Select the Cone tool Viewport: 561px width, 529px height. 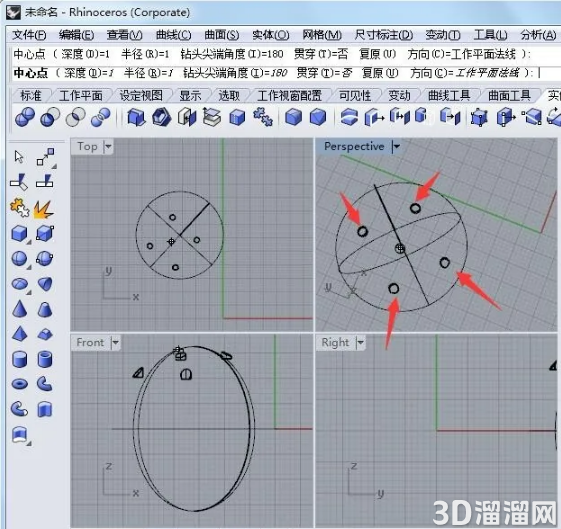[20, 308]
